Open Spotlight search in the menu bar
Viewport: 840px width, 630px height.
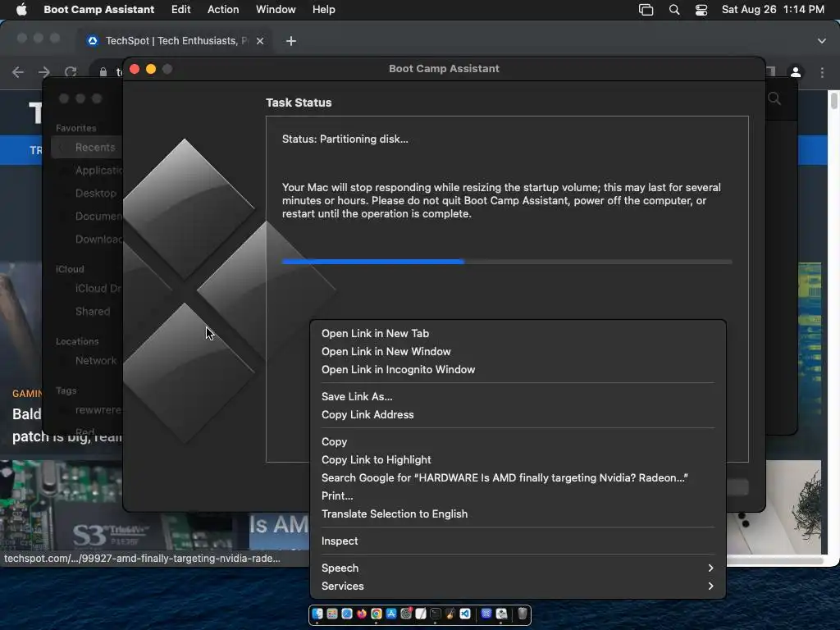(x=674, y=10)
